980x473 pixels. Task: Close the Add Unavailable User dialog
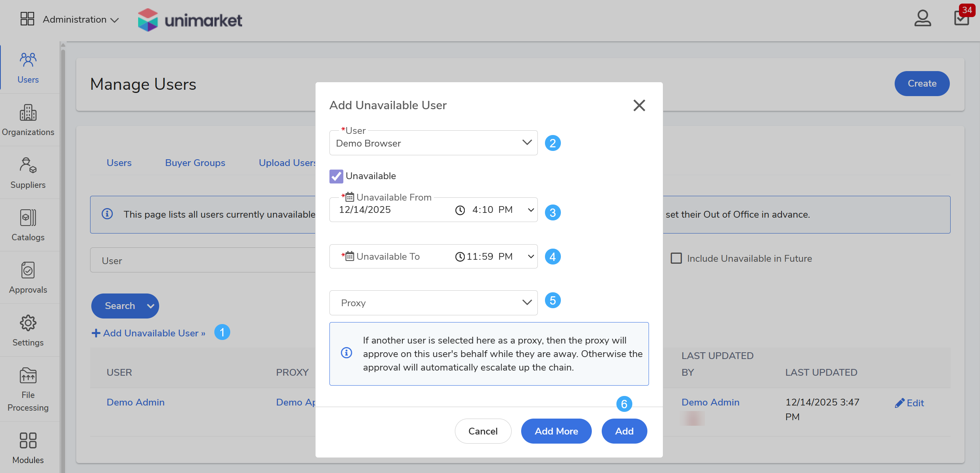[639, 105]
